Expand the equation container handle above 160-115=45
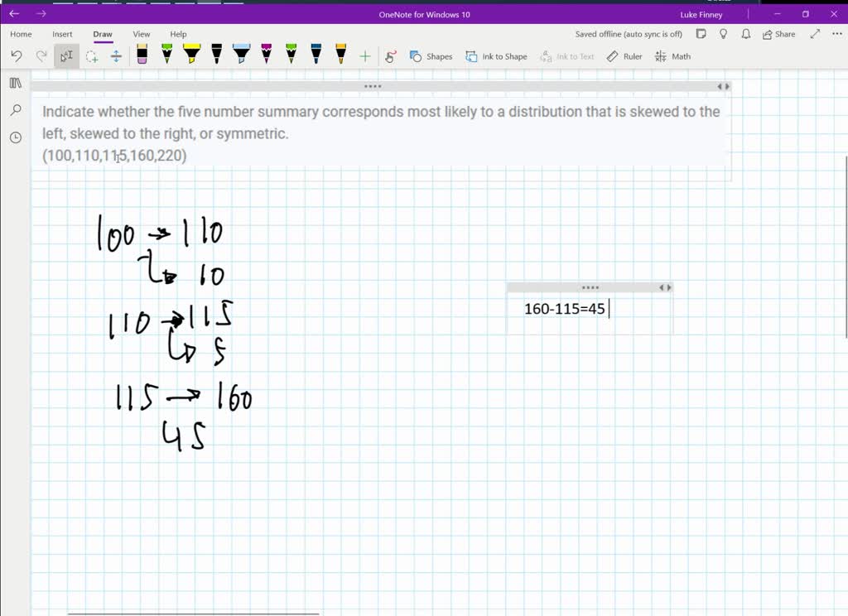Image resolution: width=848 pixels, height=616 pixels. tap(590, 286)
